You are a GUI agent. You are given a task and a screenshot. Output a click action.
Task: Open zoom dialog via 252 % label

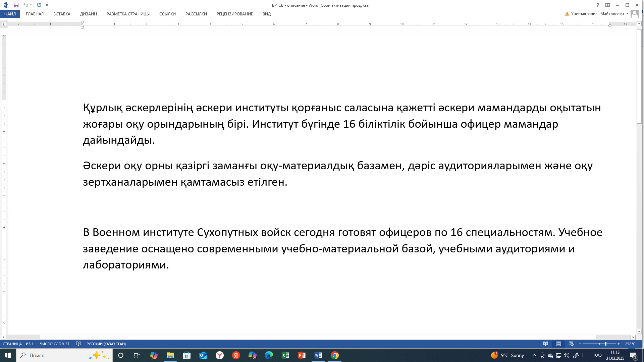pyautogui.click(x=630, y=344)
